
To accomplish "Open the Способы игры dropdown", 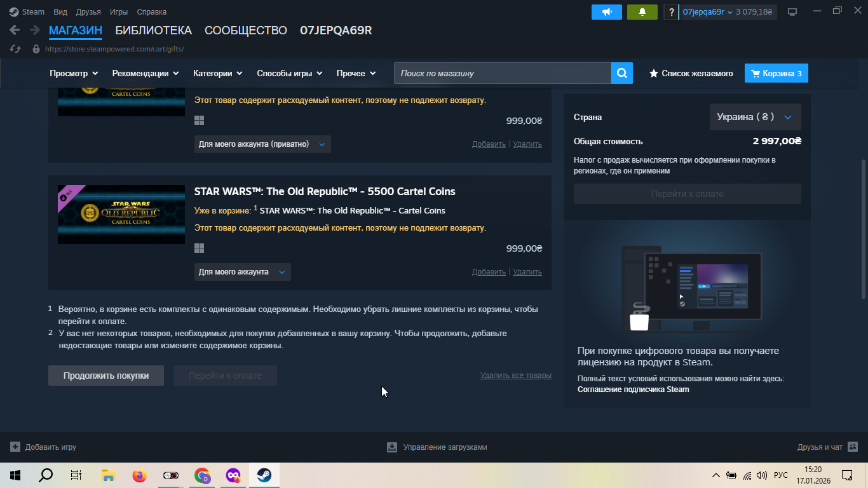I will point(290,74).
